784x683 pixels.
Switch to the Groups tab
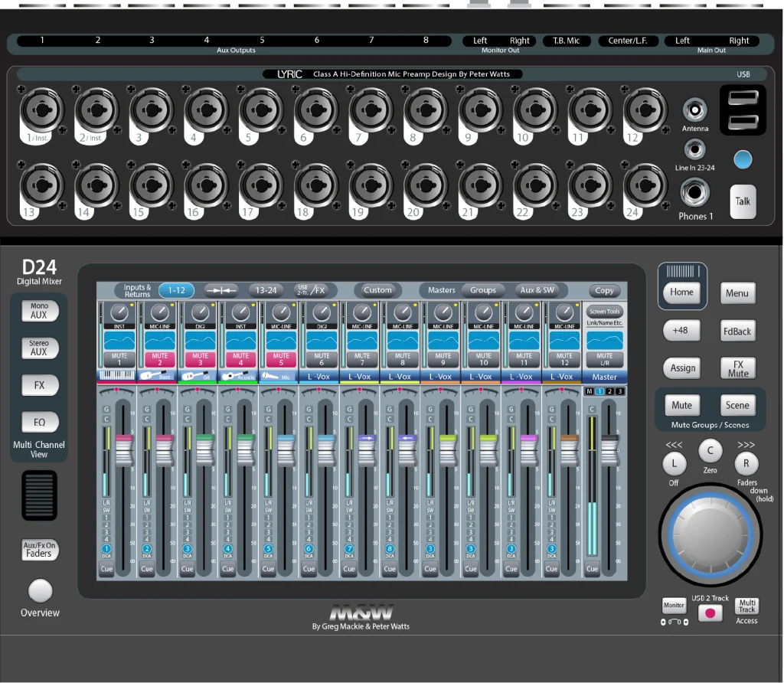[x=483, y=290]
